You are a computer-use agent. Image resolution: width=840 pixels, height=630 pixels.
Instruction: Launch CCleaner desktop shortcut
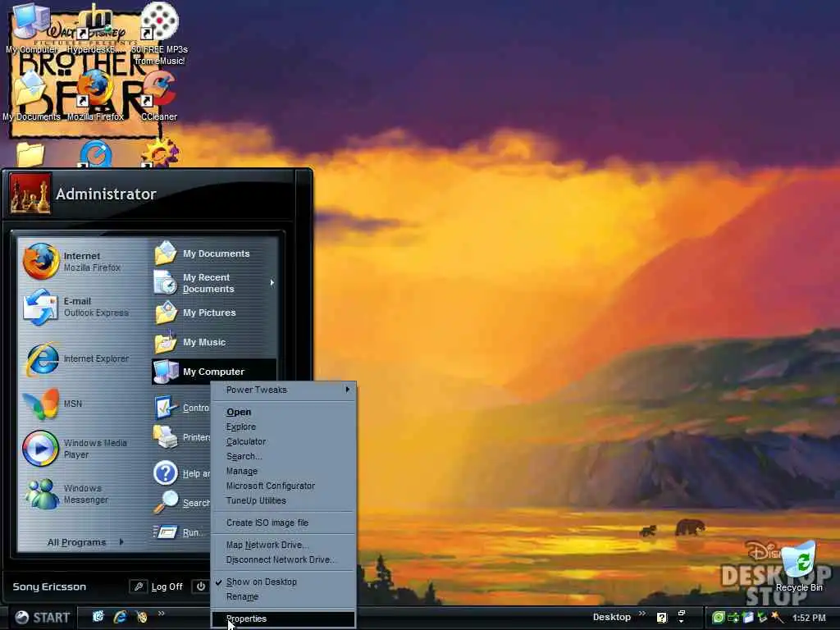[159, 97]
